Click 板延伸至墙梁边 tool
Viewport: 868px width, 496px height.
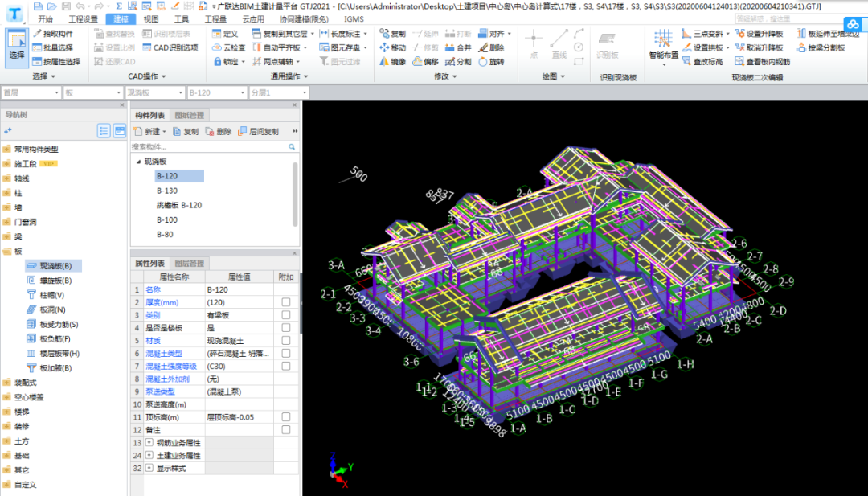(x=828, y=34)
